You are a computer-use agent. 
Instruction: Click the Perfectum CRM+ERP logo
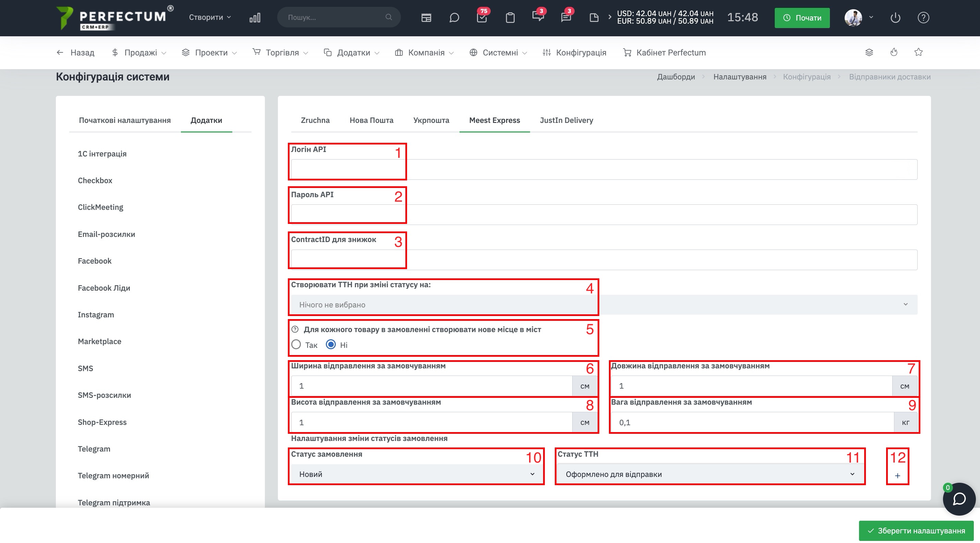(114, 18)
